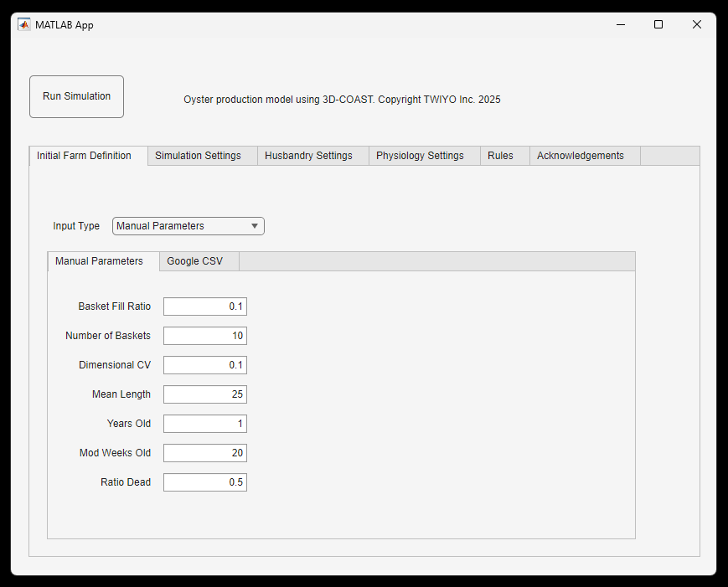Screen dimensions: 728x587
Task: Open the Input Type dropdown
Action: [x=188, y=226]
